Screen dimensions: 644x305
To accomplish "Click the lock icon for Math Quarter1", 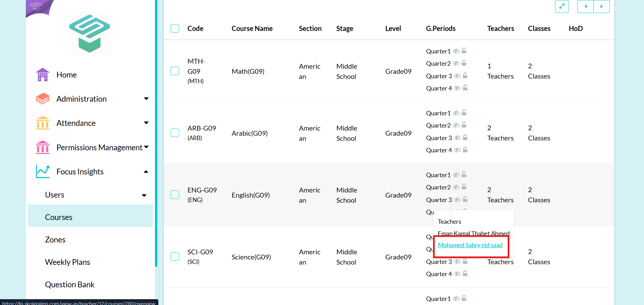I will click(x=464, y=51).
